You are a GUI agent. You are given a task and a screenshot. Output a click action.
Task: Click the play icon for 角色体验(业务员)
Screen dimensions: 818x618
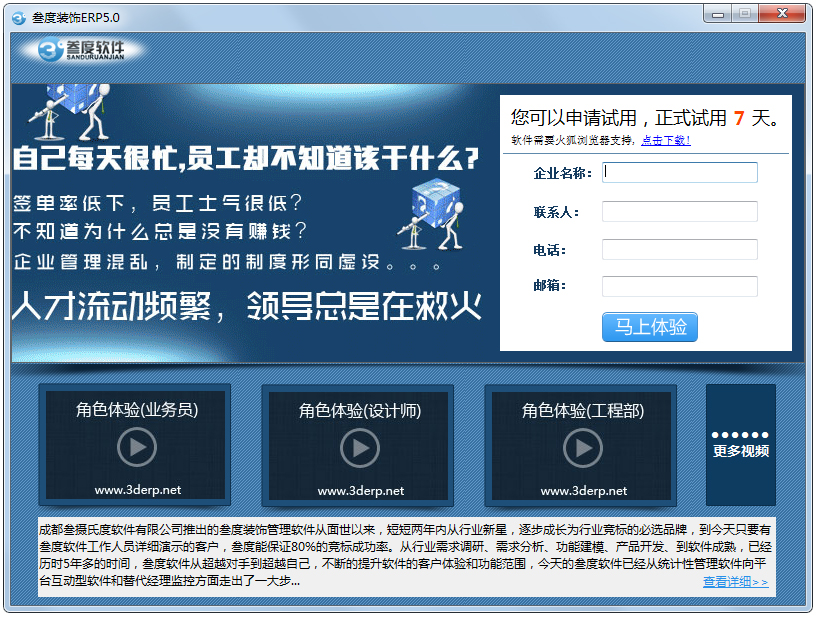tap(137, 447)
